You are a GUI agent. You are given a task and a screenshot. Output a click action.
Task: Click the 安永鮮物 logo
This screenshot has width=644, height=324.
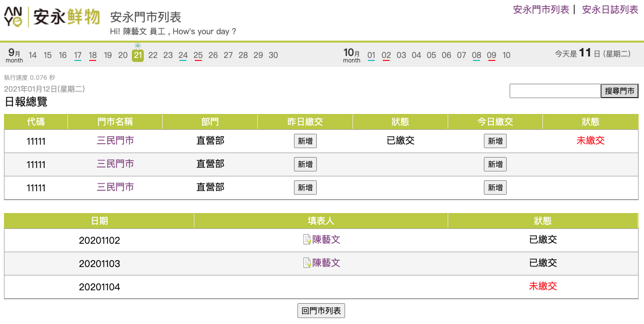(52, 17)
